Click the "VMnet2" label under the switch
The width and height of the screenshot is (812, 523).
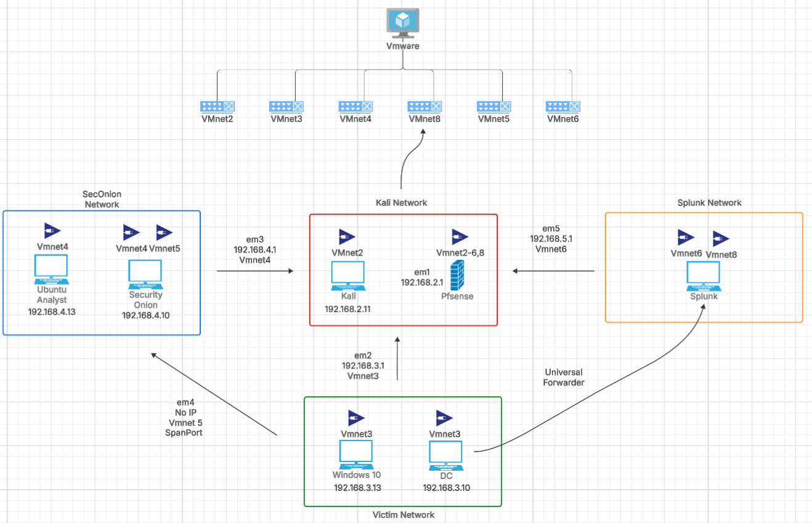(x=217, y=119)
